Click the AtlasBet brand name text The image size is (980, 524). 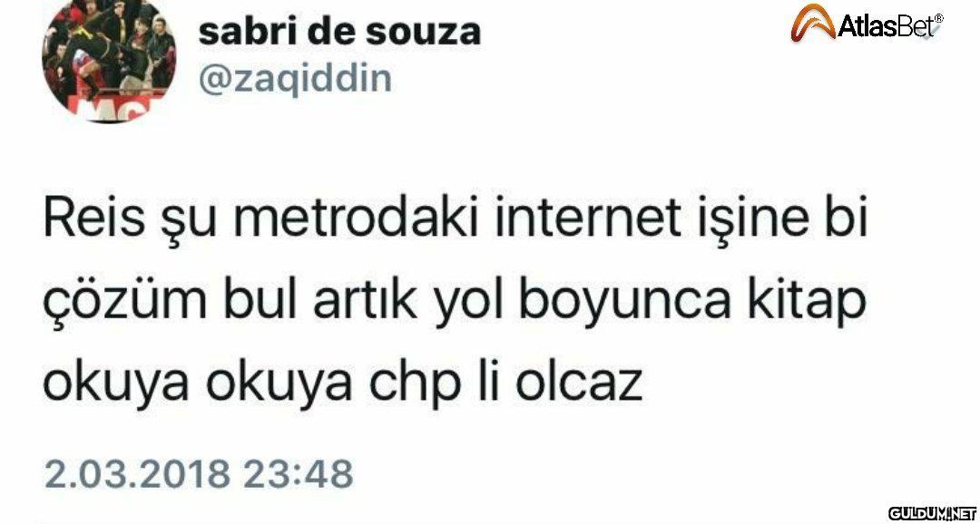click(x=887, y=27)
